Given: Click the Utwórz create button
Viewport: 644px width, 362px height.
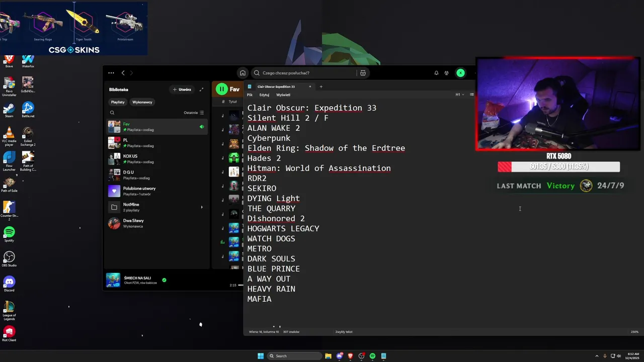Looking at the screenshot, I should 182,89.
